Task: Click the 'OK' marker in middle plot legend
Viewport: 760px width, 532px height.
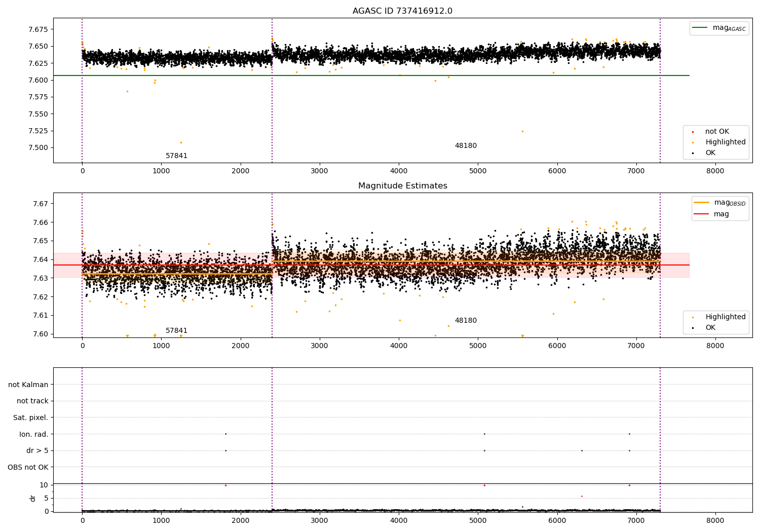Action: pos(693,328)
